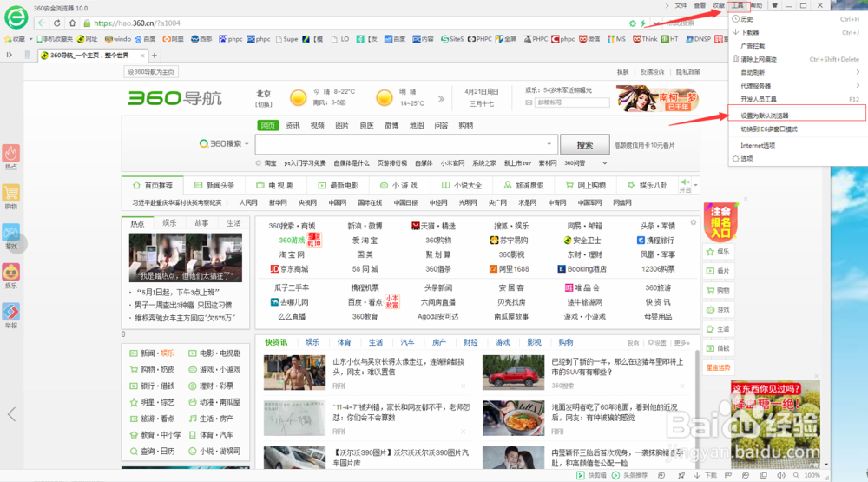The height and width of the screenshot is (482, 868).
Task: Click the gear settings icon in site grid corner
Action: pyautogui.click(x=693, y=222)
